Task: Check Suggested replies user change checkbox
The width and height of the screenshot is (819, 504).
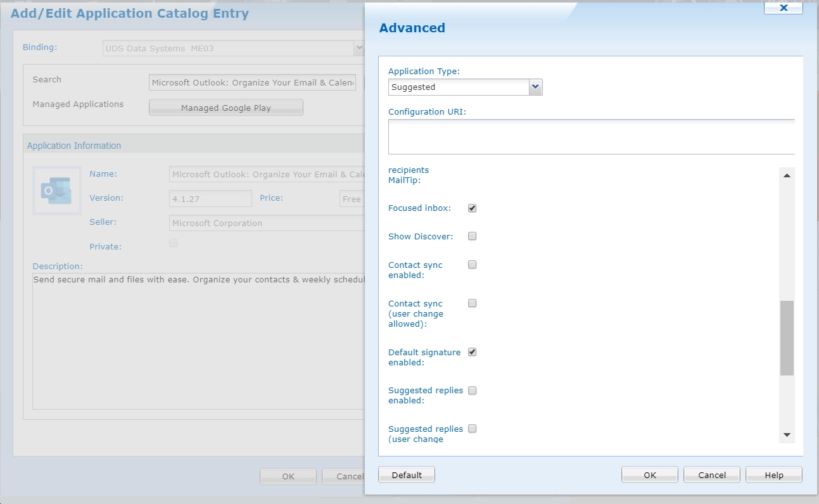Action: (x=472, y=429)
